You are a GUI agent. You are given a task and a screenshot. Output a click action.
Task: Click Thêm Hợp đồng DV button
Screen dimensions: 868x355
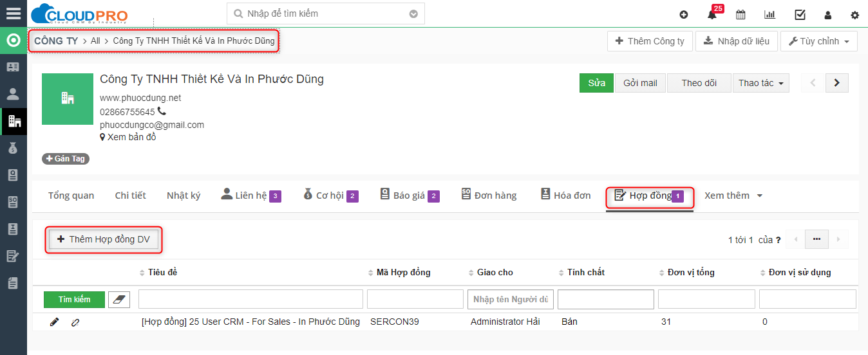104,239
